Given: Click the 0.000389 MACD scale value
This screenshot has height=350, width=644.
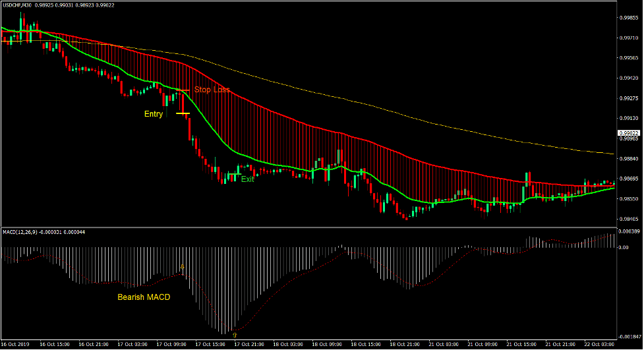Looking at the screenshot, I should (x=629, y=232).
